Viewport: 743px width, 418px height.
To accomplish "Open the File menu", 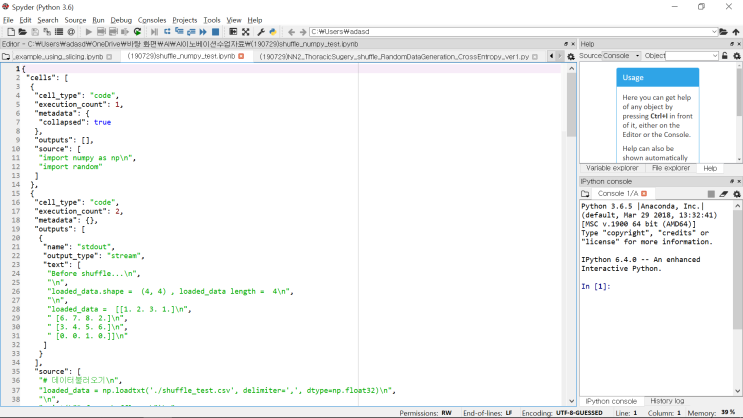I will [x=8, y=20].
